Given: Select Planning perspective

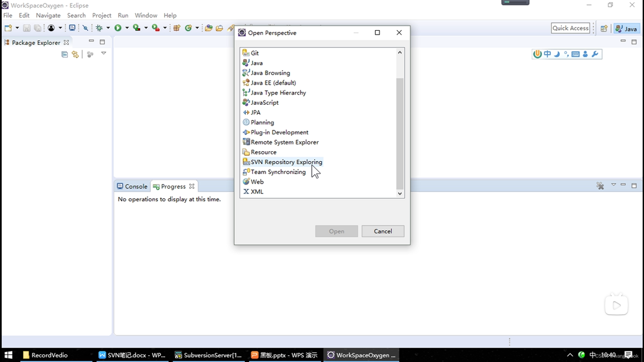Looking at the screenshot, I should (258, 122).
